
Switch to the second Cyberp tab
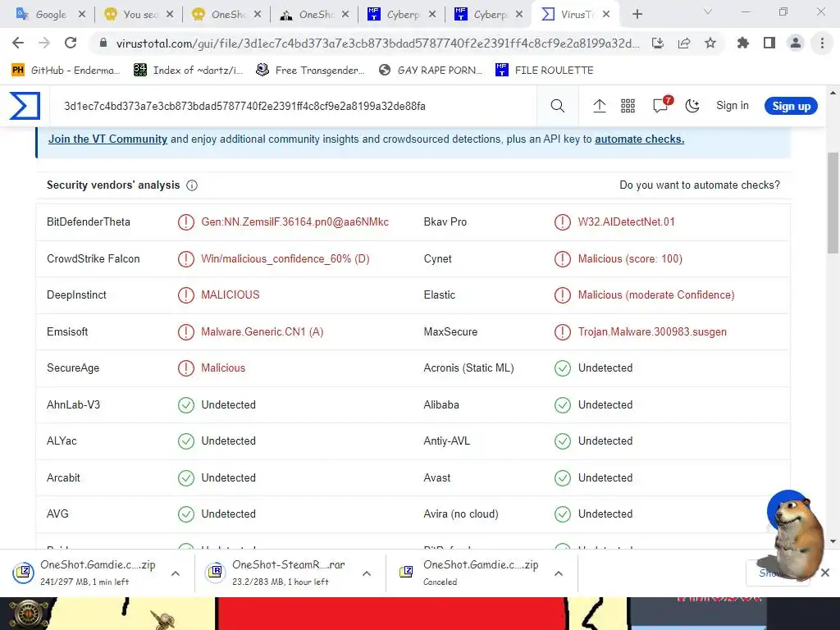click(489, 15)
